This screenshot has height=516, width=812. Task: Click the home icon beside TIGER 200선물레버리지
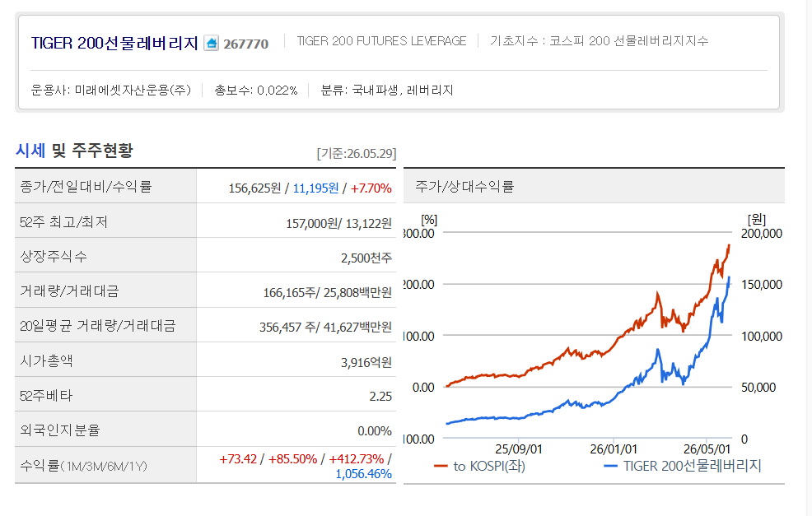click(x=212, y=43)
